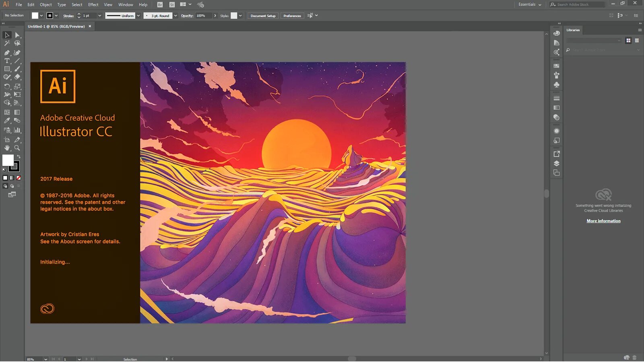Choose the Mesh tool

click(x=7, y=112)
